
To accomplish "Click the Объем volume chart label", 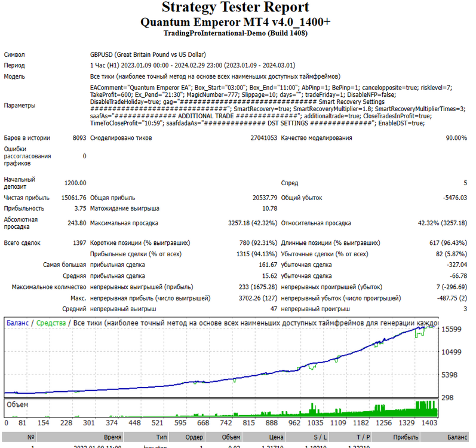I will pos(17,404).
